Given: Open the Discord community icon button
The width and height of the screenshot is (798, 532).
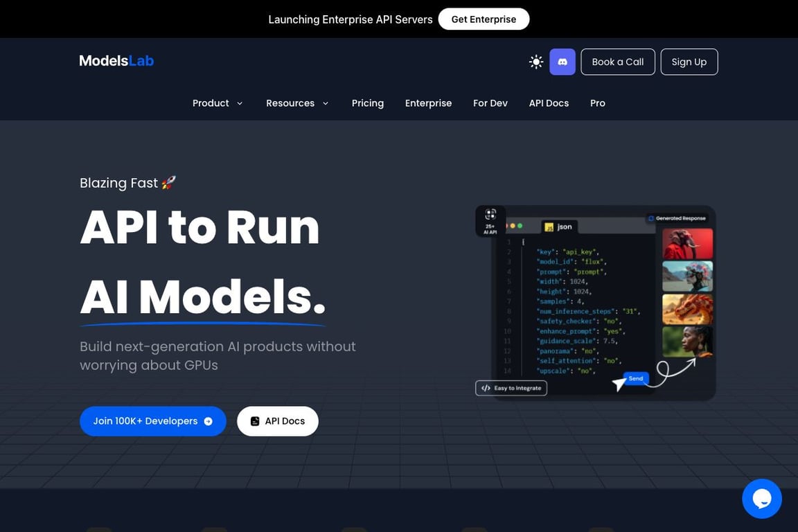Looking at the screenshot, I should (x=562, y=62).
